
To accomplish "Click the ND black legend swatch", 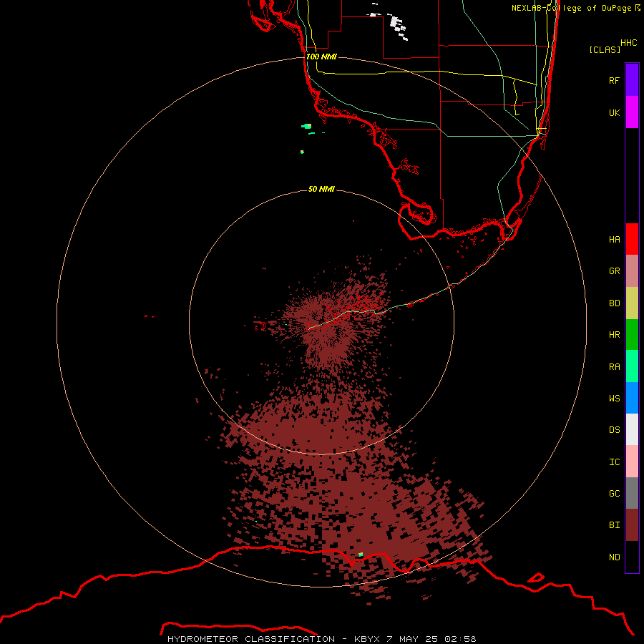I will [x=632, y=557].
